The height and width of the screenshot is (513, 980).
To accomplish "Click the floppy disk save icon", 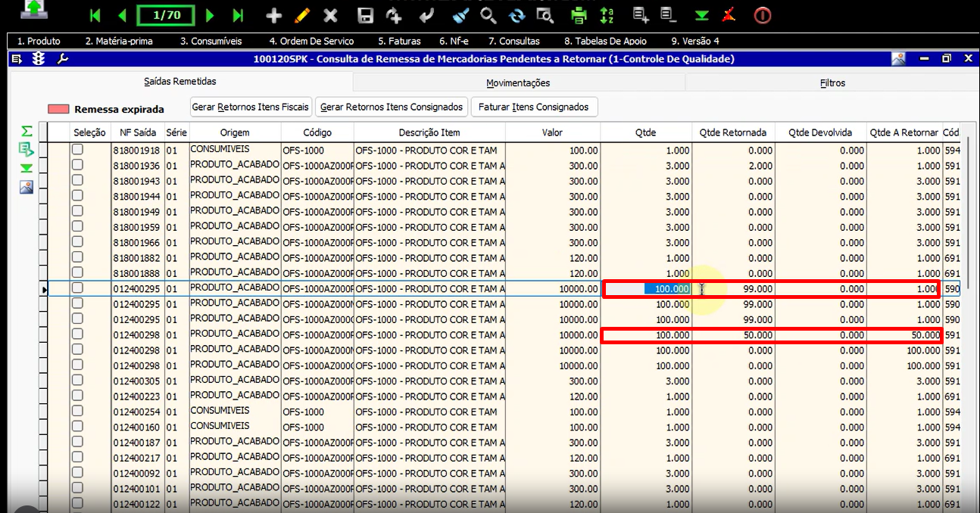I will pos(365,15).
